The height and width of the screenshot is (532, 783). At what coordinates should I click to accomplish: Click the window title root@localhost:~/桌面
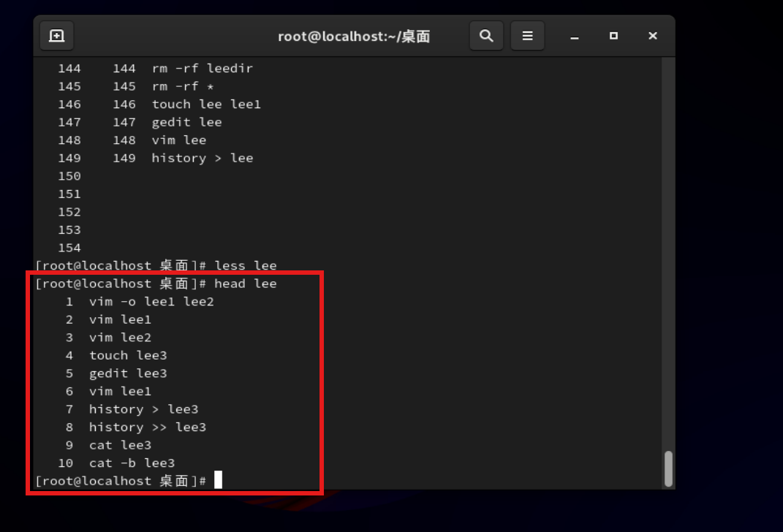[354, 37]
